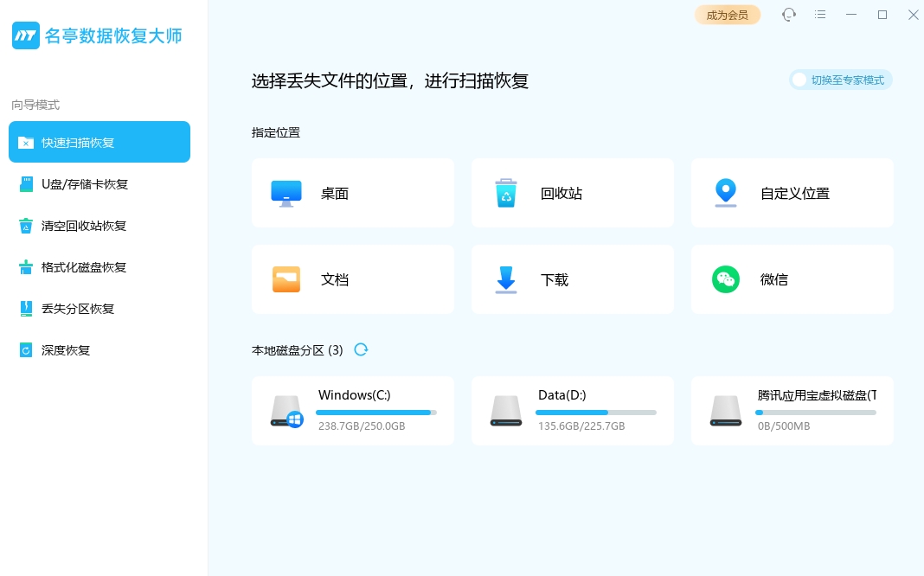924x576 pixels.
Task: Click the location pin icon for 自定义位置
Action: [x=725, y=193]
